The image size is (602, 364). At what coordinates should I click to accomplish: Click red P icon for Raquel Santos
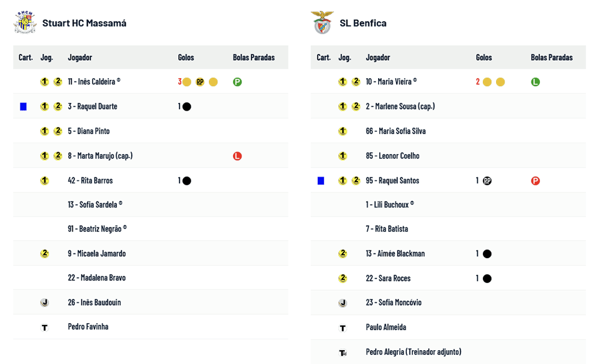pyautogui.click(x=535, y=180)
